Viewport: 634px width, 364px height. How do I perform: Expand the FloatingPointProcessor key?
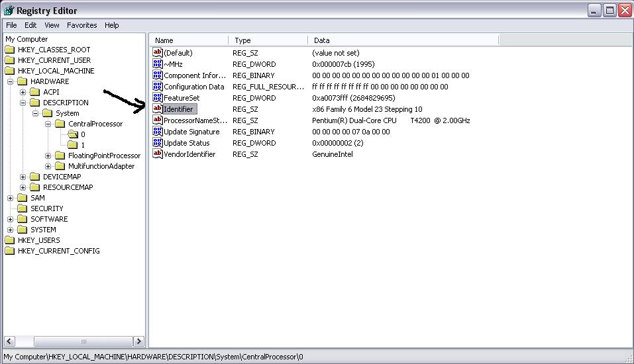(48, 156)
